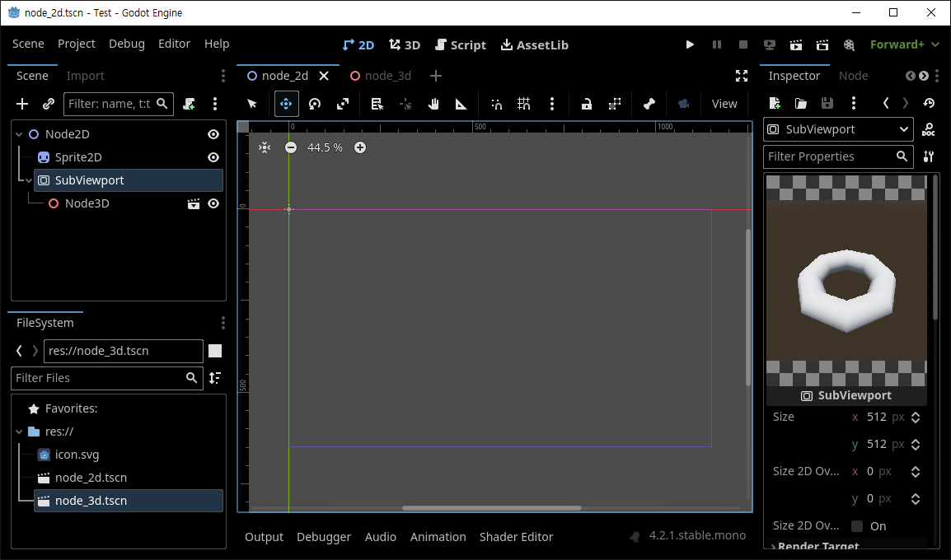The width and height of the screenshot is (951, 560).
Task: Open the Scene dock options menu
Action: tap(223, 76)
